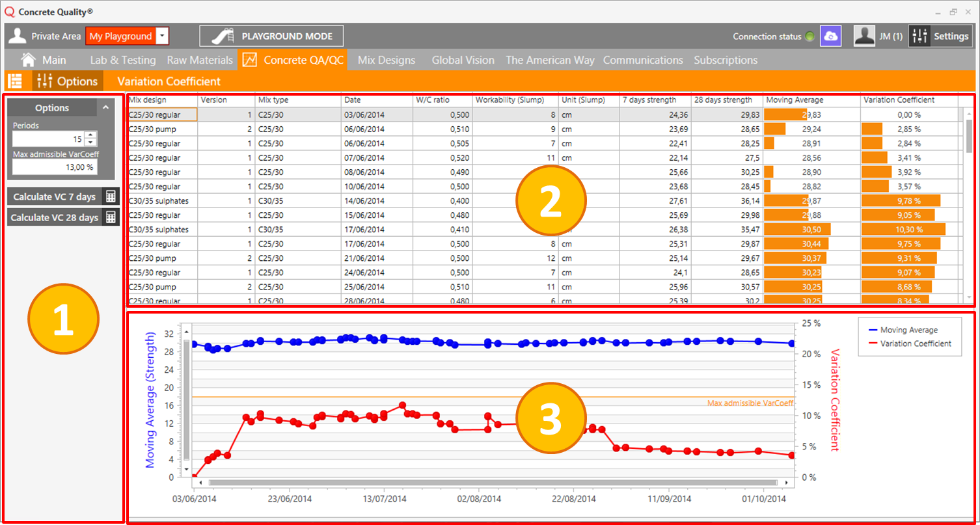Viewport: 980px width, 525px height.
Task: Click the Calculate VC 7 days button
Action: [x=54, y=197]
